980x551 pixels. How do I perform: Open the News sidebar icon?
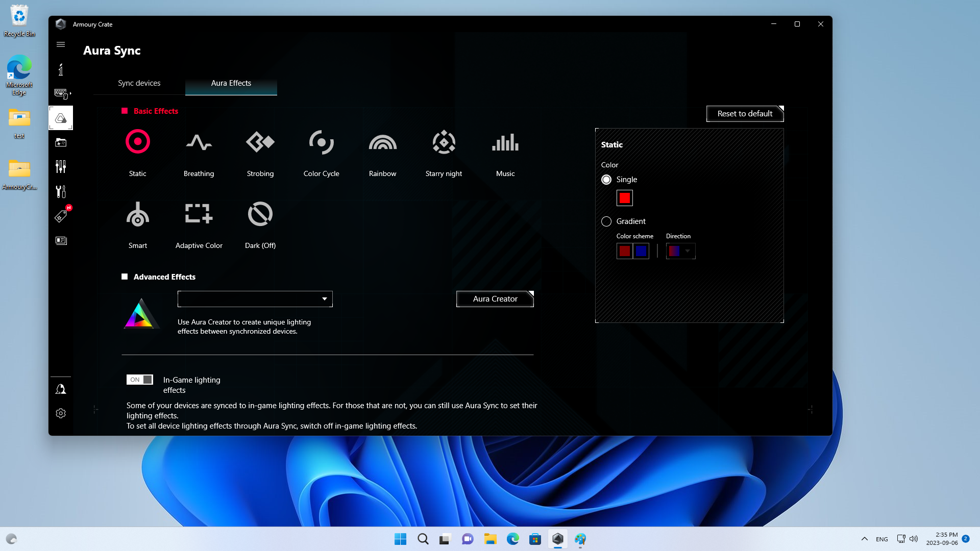(x=61, y=240)
